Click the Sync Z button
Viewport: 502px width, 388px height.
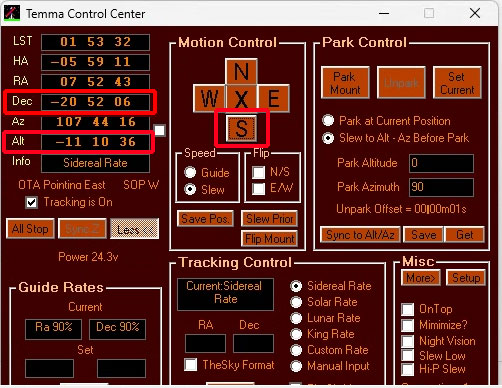[82, 229]
